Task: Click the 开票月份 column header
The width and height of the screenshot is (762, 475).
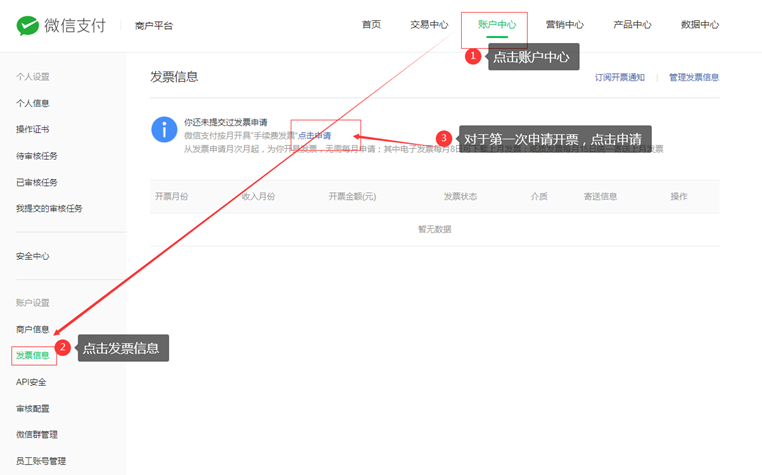Action: [x=172, y=196]
